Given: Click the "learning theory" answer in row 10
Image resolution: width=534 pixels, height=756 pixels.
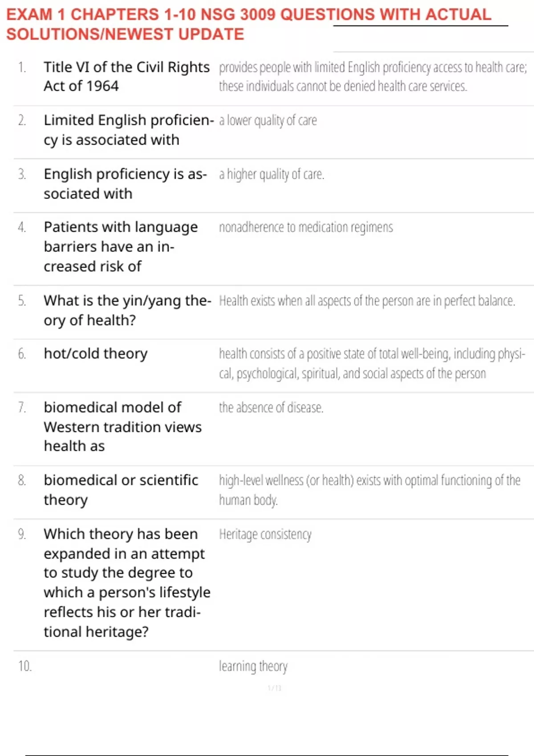Looking at the screenshot, I should tap(253, 666).
